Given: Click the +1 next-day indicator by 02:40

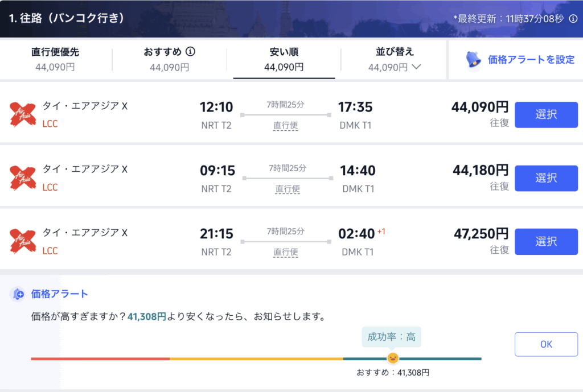Looking at the screenshot, I should pos(381,232).
